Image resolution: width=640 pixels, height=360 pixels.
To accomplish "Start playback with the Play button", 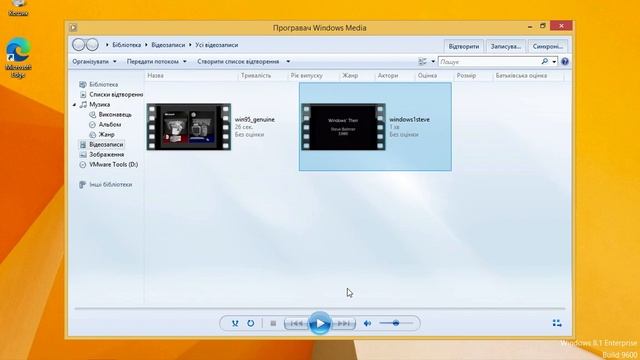I will 320,323.
